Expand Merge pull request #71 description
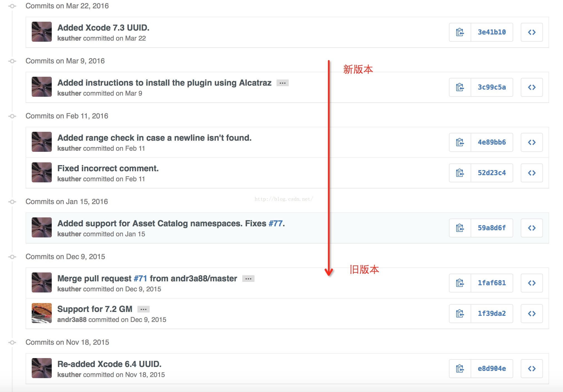Screen dimensions: 563x392 pos(248,279)
